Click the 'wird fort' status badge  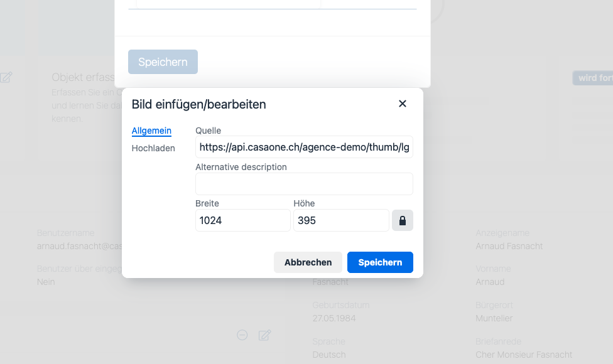coord(593,78)
